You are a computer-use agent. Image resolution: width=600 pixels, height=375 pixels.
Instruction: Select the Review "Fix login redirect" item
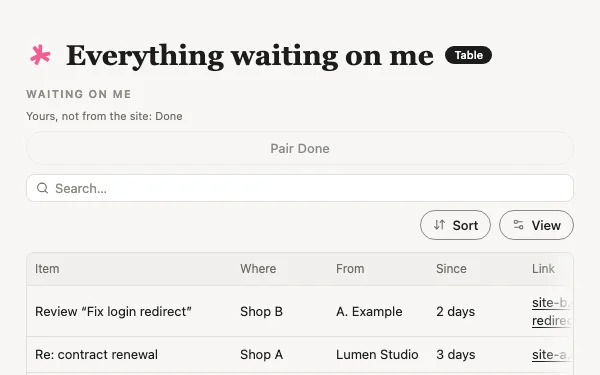pyautogui.click(x=113, y=311)
